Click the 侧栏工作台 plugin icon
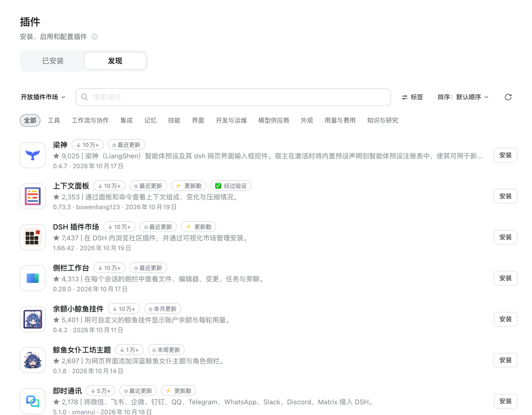Screen dimensions: 532x415 (x=33, y=278)
